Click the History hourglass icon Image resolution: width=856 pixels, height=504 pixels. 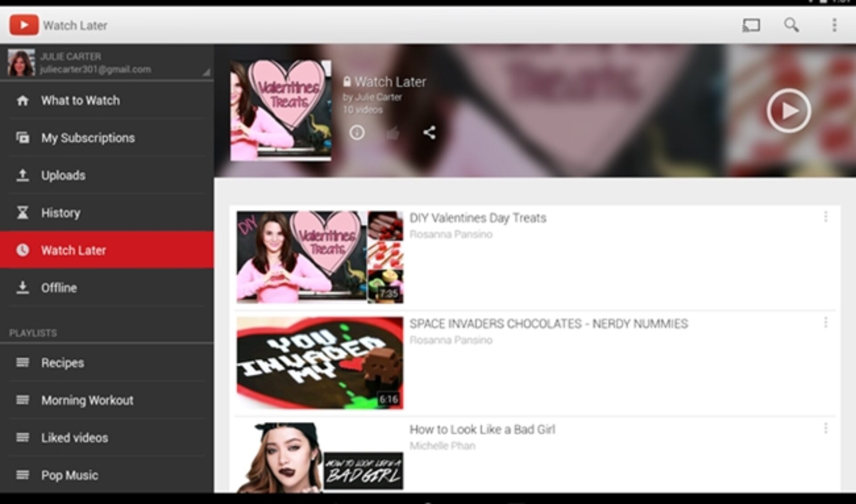pyautogui.click(x=23, y=213)
